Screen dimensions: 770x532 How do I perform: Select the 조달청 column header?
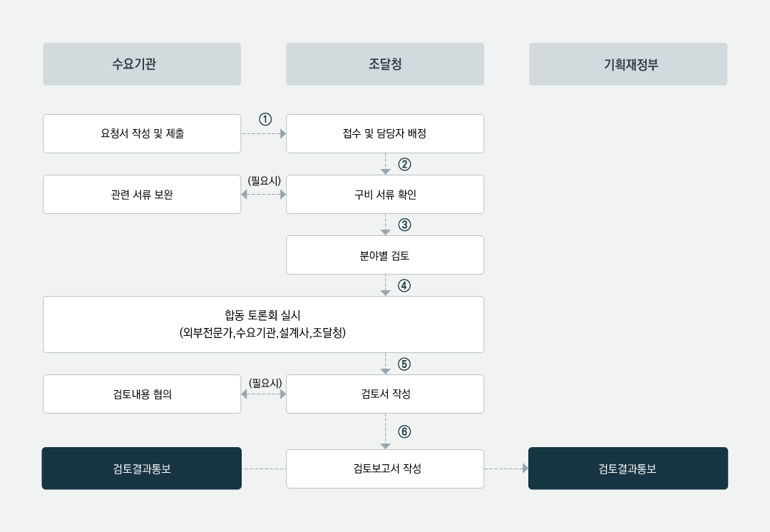tap(385, 64)
